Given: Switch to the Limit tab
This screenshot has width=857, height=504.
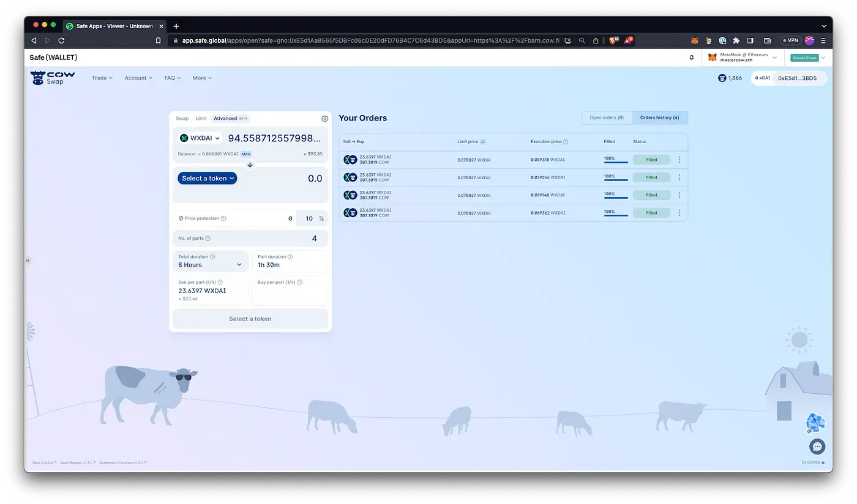Looking at the screenshot, I should pyautogui.click(x=201, y=119).
